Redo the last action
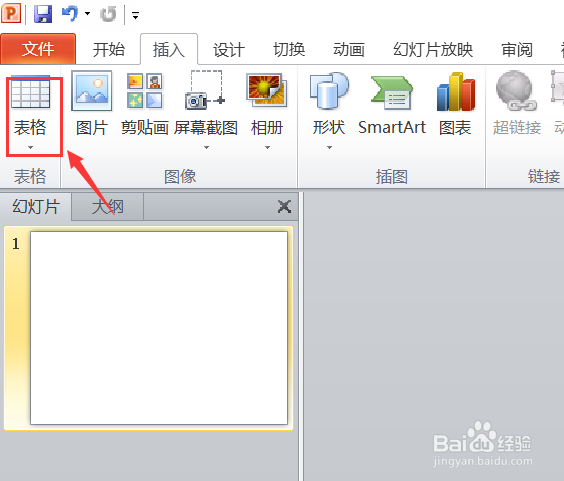The width and height of the screenshot is (564, 481). point(108,15)
